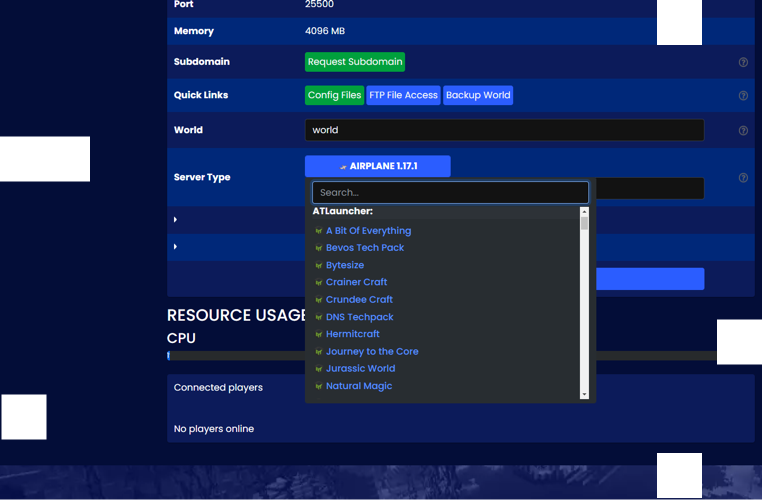Expand the second collapsed section arrow
This screenshot has width=762, height=500.
click(175, 247)
